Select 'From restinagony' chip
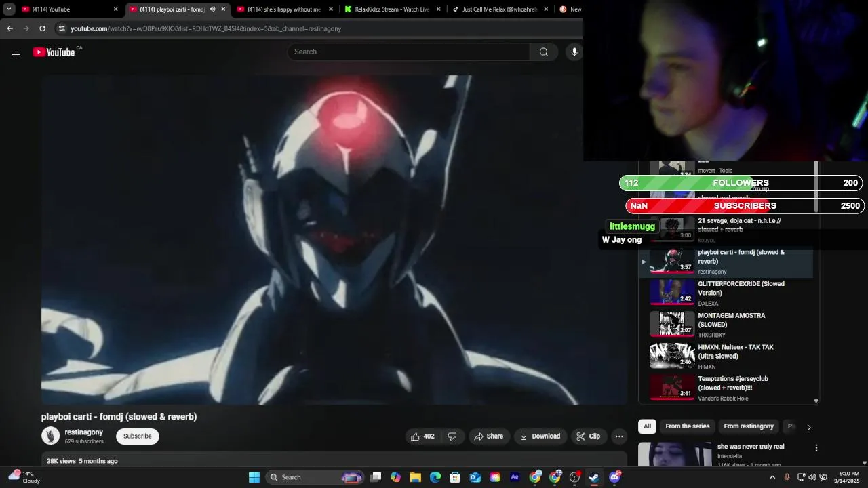 (749, 426)
